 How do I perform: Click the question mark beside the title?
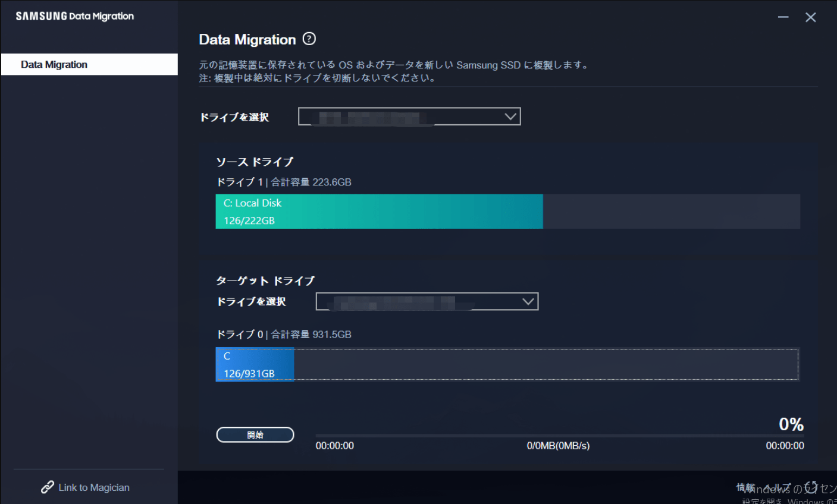point(310,39)
